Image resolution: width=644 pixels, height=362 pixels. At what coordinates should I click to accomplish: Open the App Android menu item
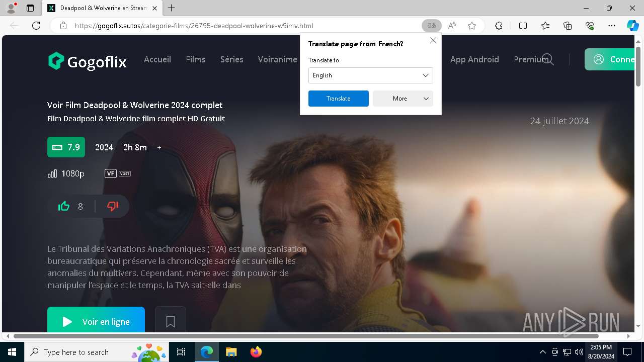click(x=474, y=59)
